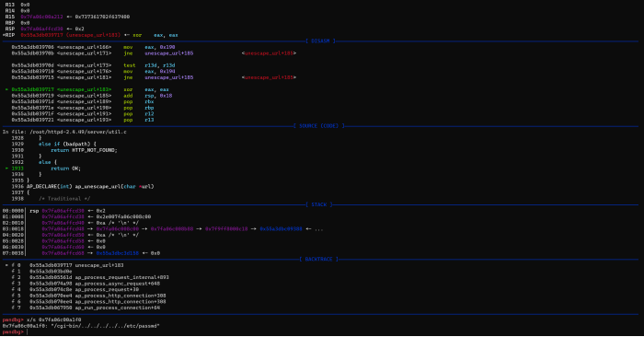Select frame 2 ap_process_request_internal row
The image size is (644, 337).
click(90, 277)
